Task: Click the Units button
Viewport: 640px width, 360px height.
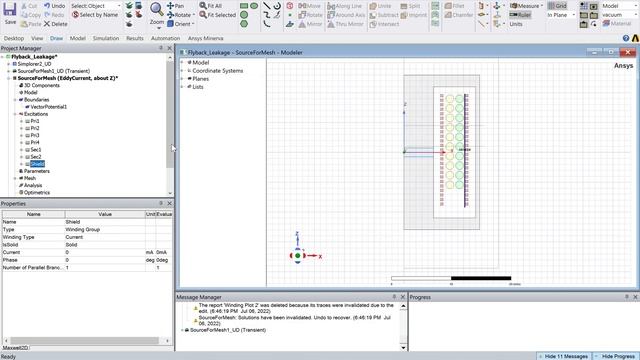Action: [516, 24]
